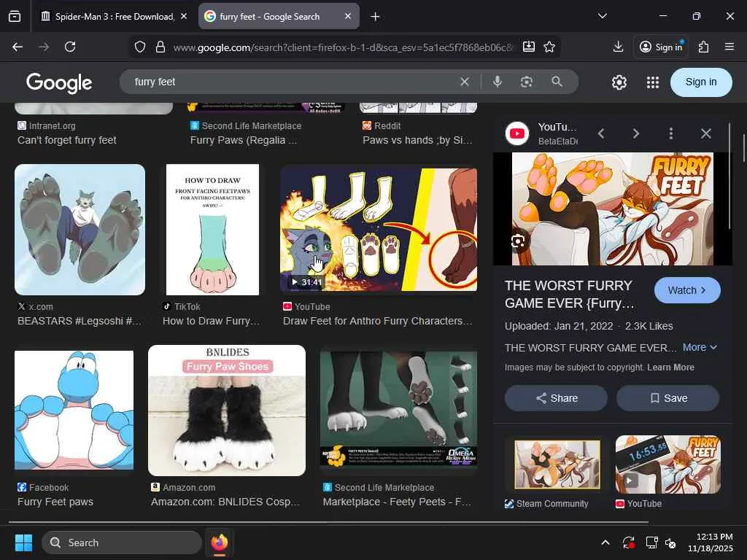The width and height of the screenshot is (747, 560).
Task: Search by image with the Google Lens icon
Action: click(527, 82)
